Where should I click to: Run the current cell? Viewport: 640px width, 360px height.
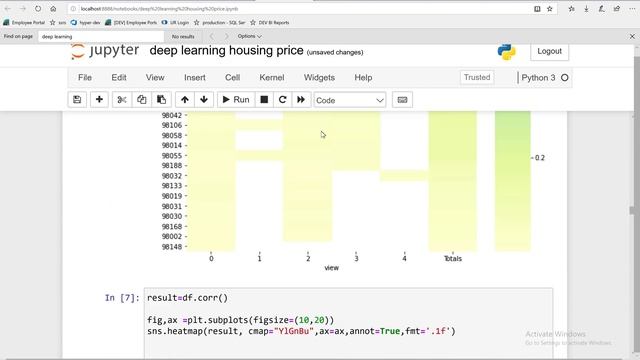[236, 100]
